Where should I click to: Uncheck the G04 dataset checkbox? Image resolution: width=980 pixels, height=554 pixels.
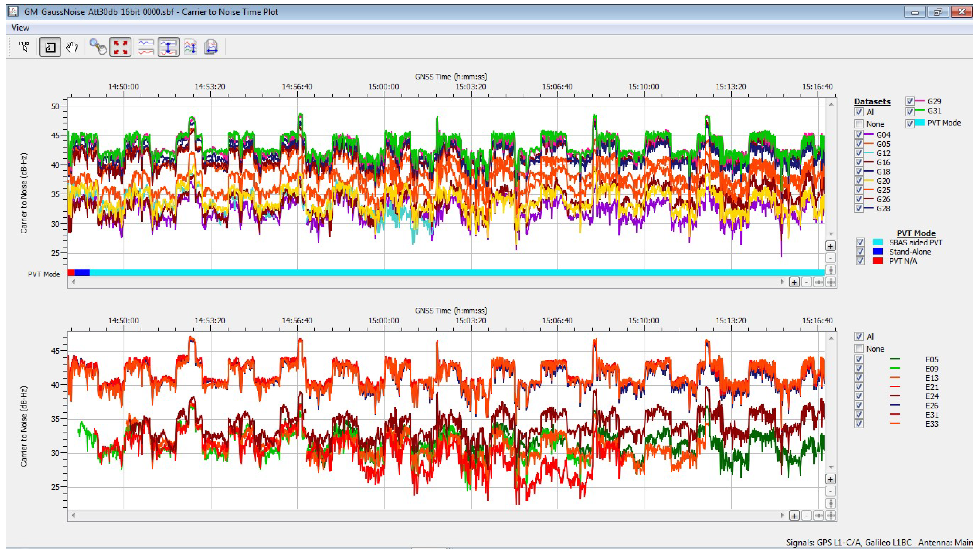[x=859, y=135]
